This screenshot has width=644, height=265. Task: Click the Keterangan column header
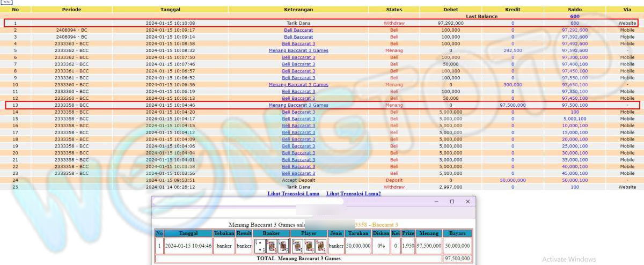(x=298, y=10)
